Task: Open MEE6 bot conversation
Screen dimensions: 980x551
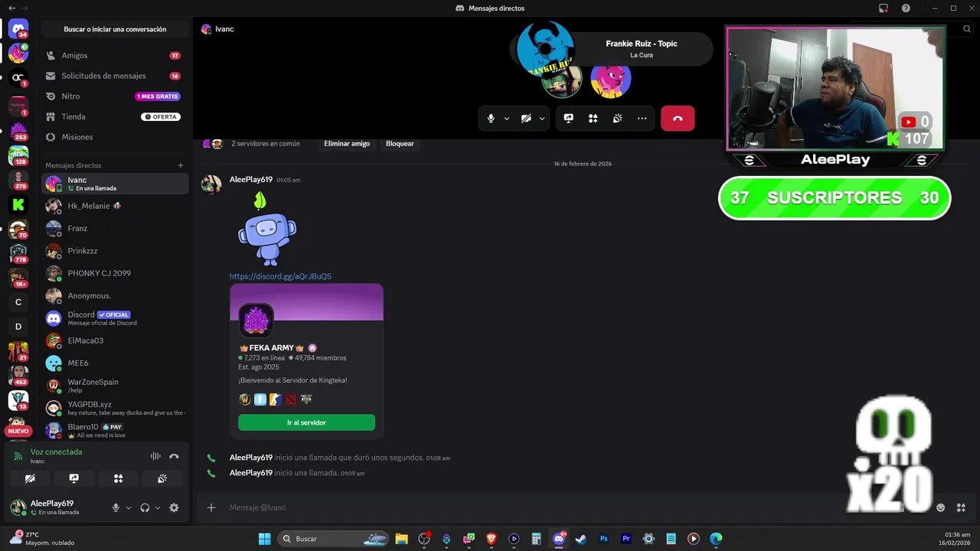Action: [x=115, y=363]
